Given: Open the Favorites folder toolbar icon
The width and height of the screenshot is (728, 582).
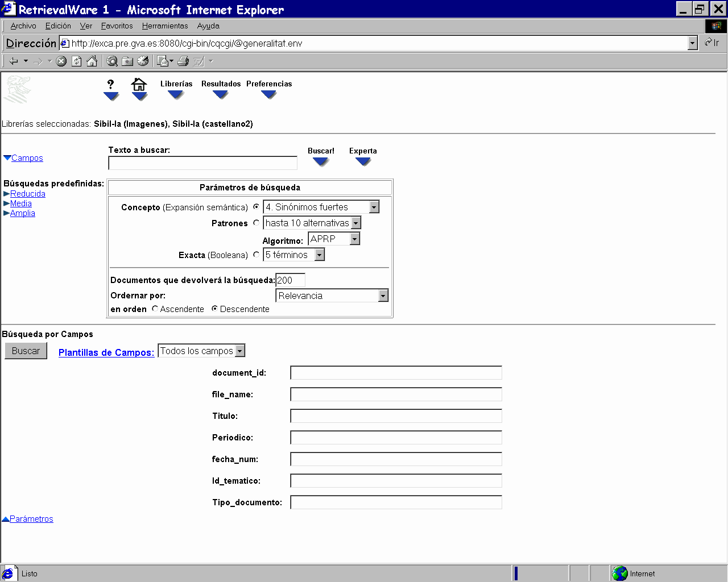Looking at the screenshot, I should tap(127, 61).
